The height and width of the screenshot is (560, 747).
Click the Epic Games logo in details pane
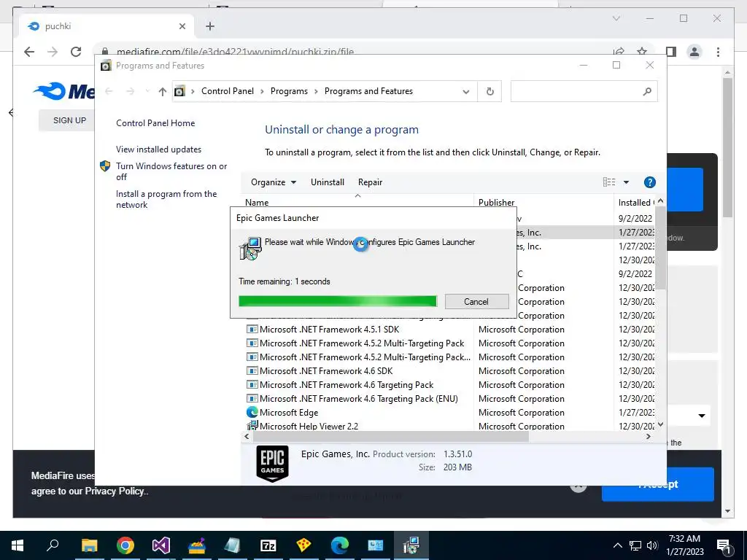(273, 463)
